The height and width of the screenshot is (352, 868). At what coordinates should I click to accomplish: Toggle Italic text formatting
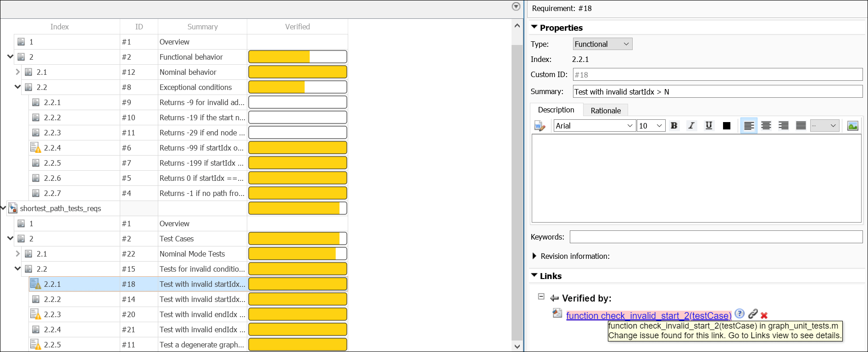tap(691, 126)
